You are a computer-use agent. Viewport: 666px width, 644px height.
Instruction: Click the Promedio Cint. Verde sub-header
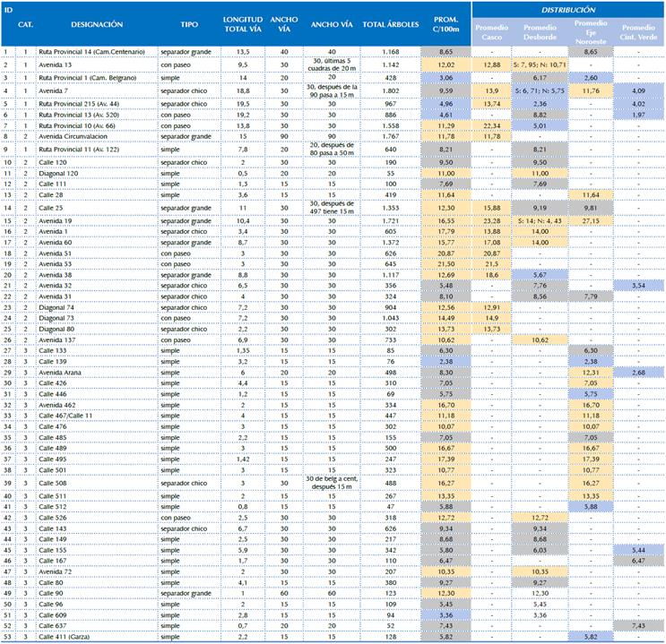[639, 32]
